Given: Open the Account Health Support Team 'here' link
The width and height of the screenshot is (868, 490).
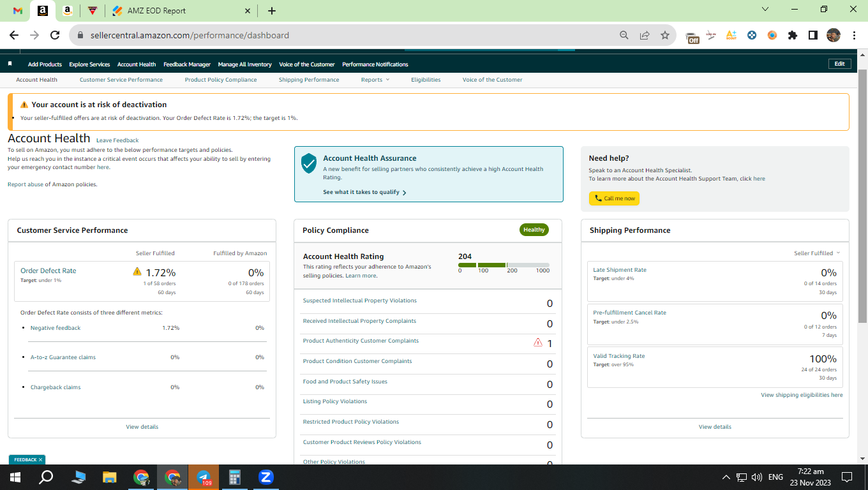Looking at the screenshot, I should coord(759,179).
